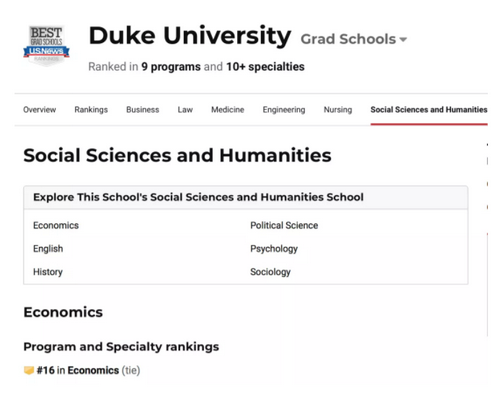Follow the History link
The height and width of the screenshot is (395, 500).
point(48,272)
